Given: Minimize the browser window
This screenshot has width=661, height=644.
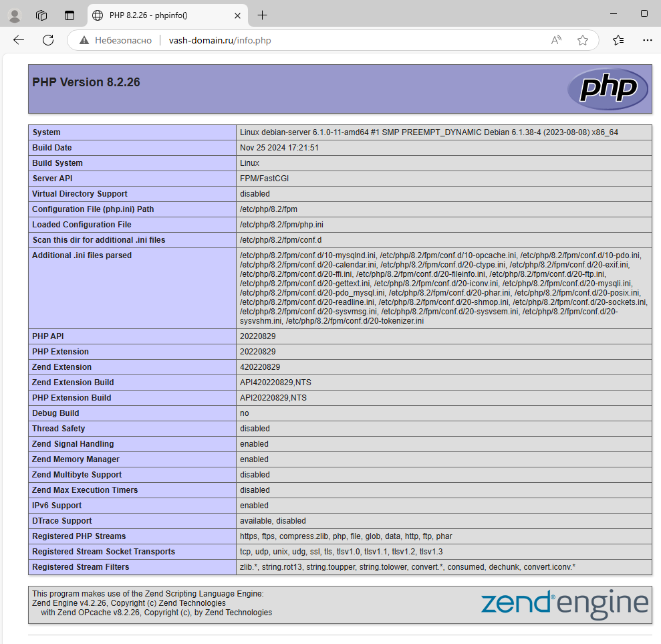Looking at the screenshot, I should 614,14.
